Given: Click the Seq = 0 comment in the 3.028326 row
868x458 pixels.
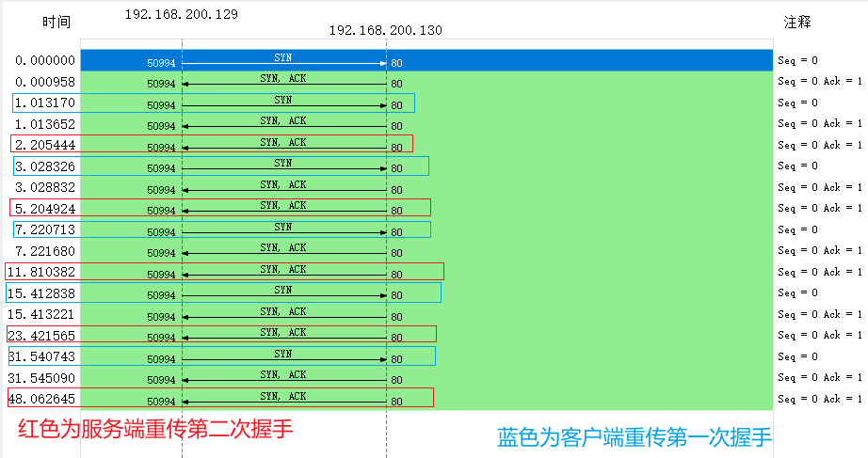Looking at the screenshot, I should 797,166.
